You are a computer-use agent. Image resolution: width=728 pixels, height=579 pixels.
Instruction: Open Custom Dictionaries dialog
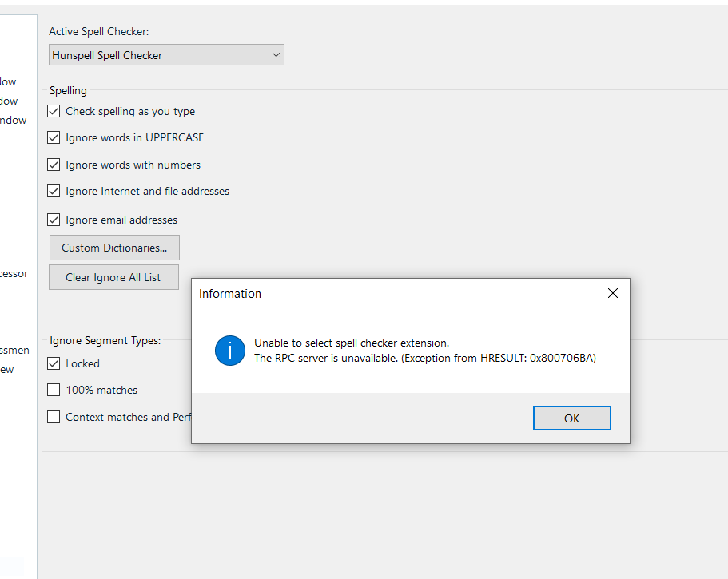tap(114, 248)
